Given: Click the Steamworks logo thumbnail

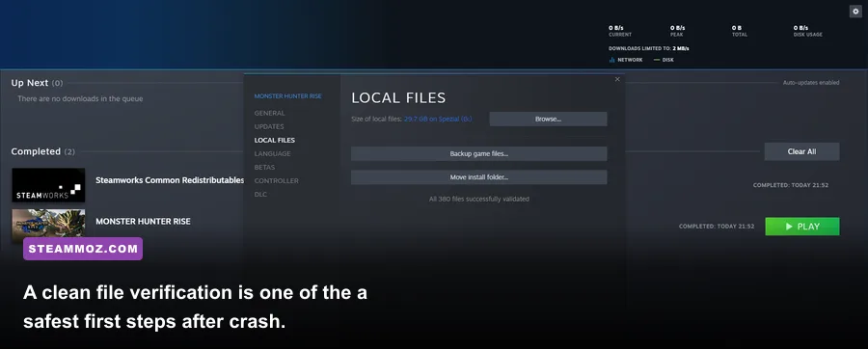Looking at the screenshot, I should point(48,185).
